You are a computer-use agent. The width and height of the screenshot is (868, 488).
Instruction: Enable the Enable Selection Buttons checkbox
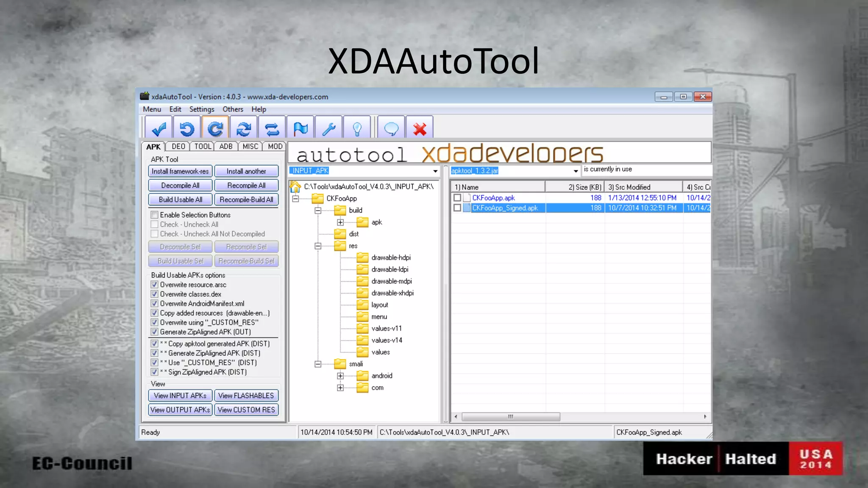click(x=155, y=215)
